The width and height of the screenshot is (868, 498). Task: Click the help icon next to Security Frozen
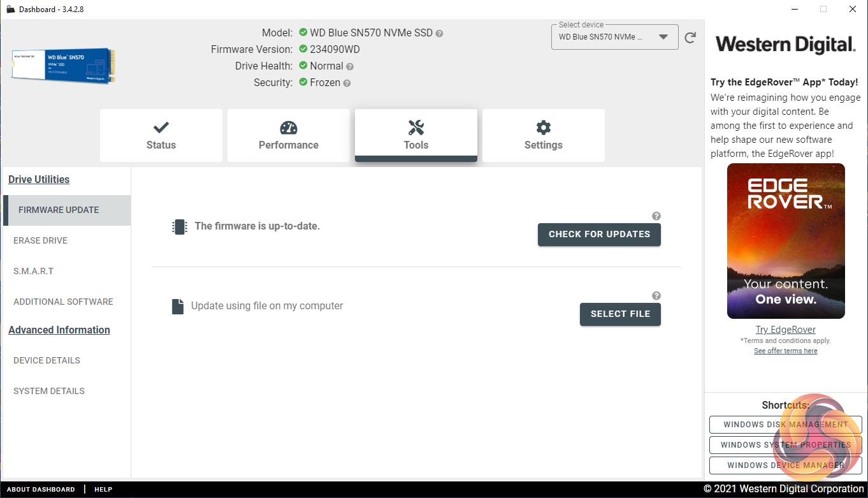pyautogui.click(x=347, y=83)
